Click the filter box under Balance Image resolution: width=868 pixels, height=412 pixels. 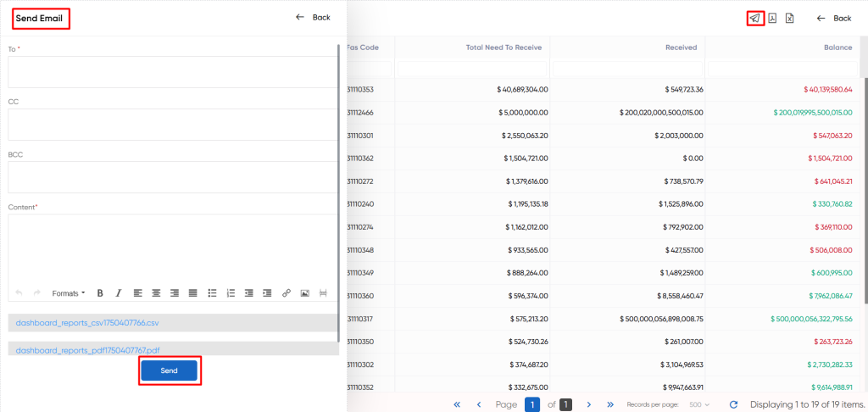782,69
